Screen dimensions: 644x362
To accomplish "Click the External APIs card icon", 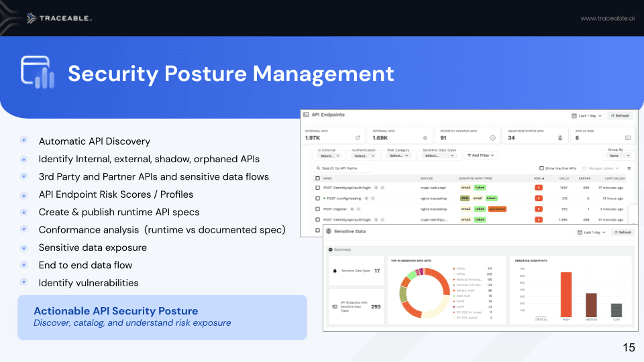I will point(357,138).
